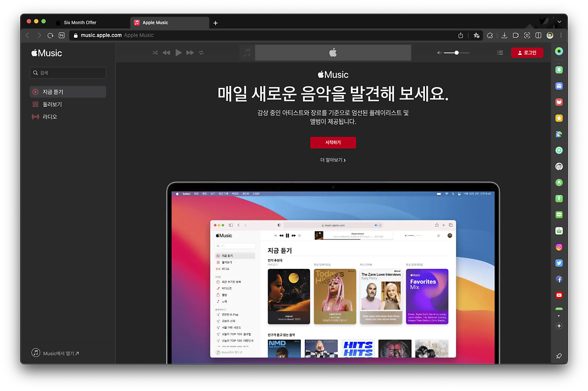The height and width of the screenshot is (391, 588).
Task: Toggle the split view sidebar panel icon
Action: click(x=539, y=35)
